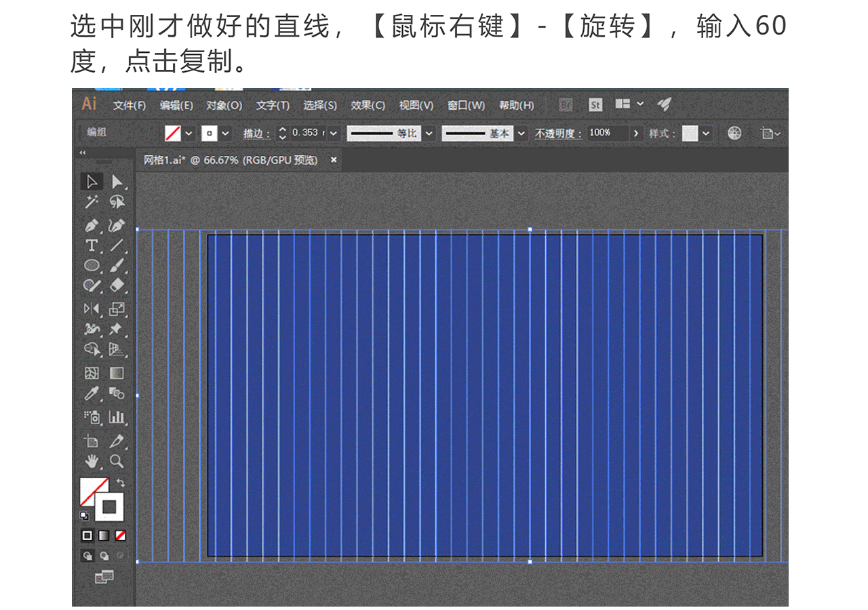Open the 选择(S) menu
Screen dimensions: 868x610
click(x=320, y=106)
